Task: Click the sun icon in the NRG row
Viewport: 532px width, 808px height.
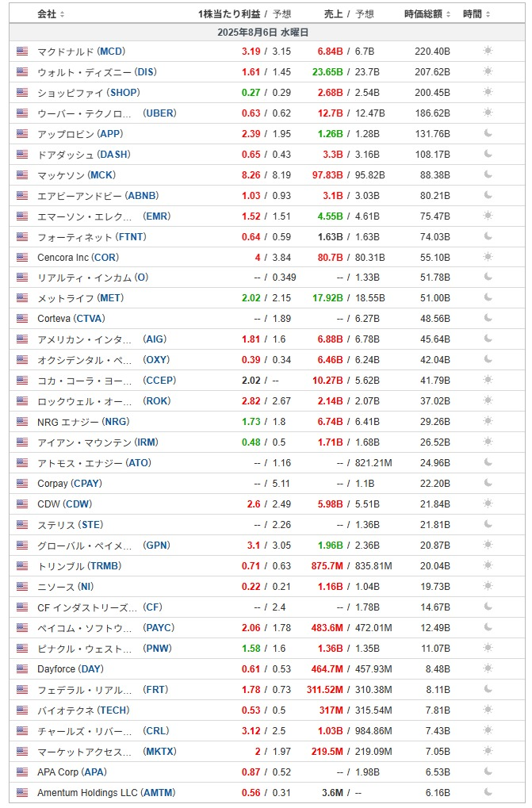Action: tap(488, 422)
